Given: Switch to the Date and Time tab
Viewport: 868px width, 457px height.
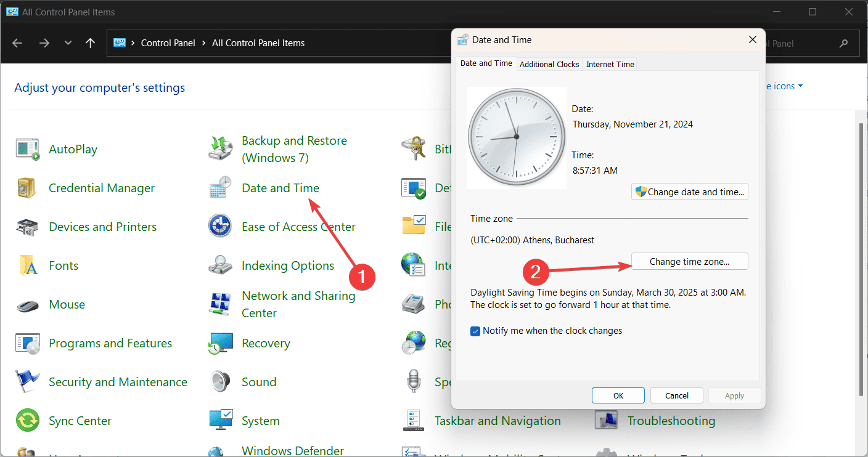Looking at the screenshot, I should pos(486,63).
